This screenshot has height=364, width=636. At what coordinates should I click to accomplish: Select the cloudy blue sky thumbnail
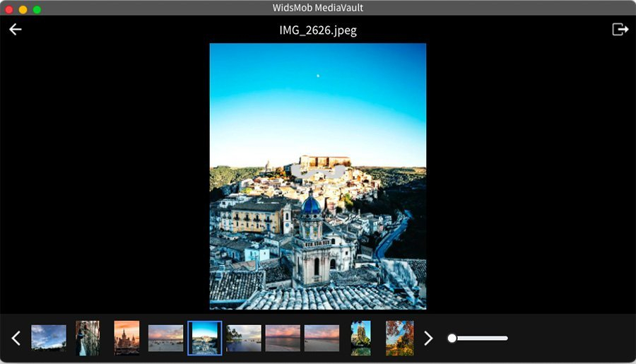click(49, 338)
